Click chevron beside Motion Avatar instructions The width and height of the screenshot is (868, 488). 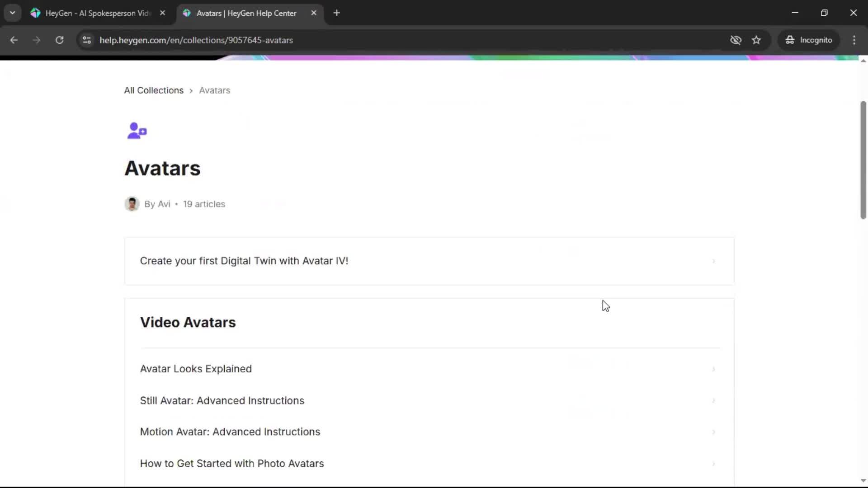(x=713, y=432)
